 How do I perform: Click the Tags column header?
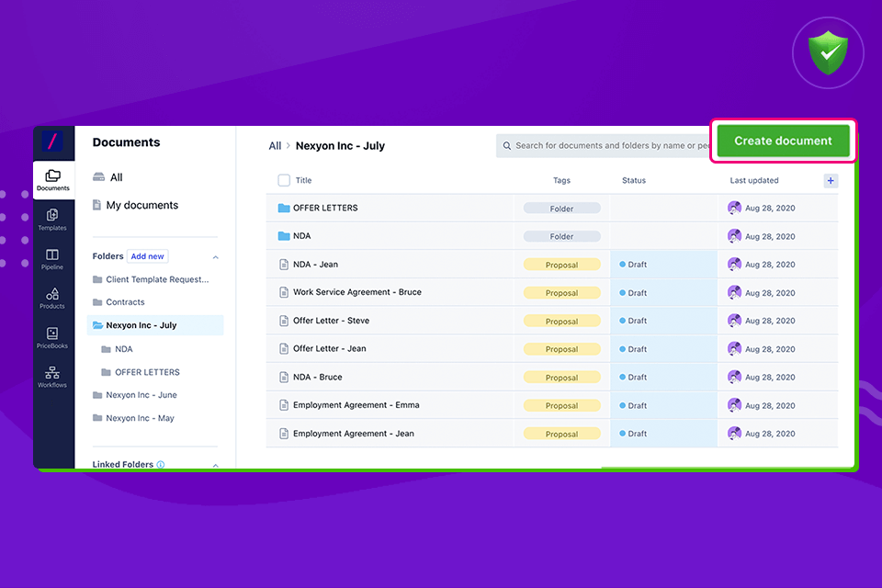[562, 181]
